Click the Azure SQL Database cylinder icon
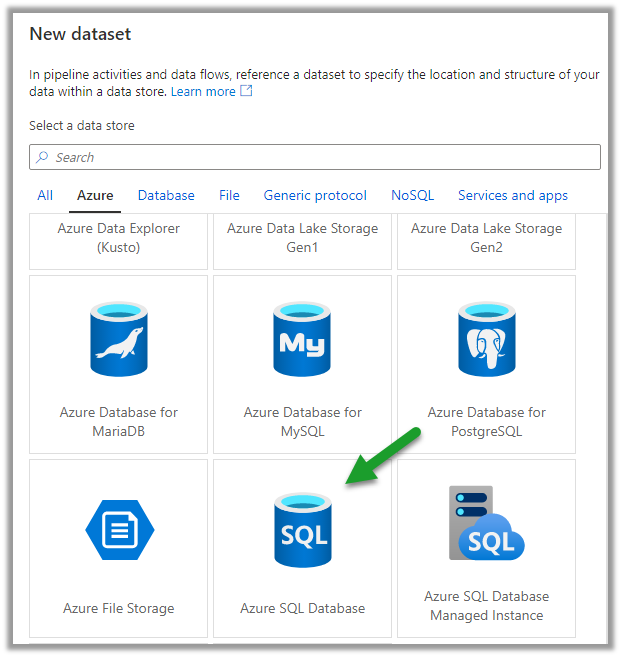Image resolution: width=621 pixels, height=657 pixels. 302,531
